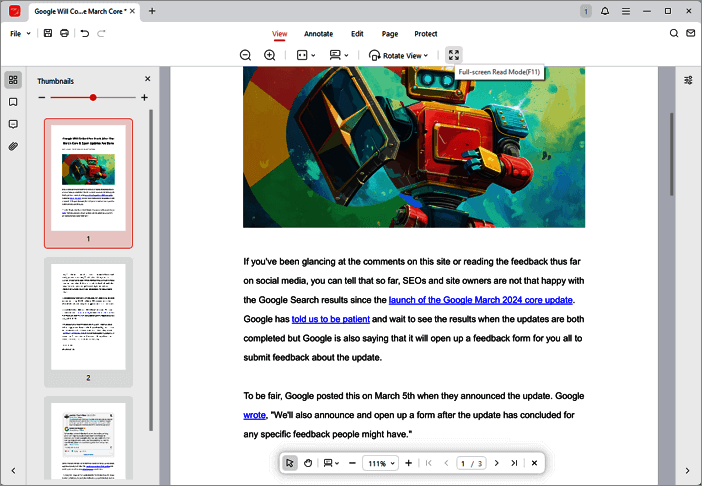Image resolution: width=702 pixels, height=486 pixels.
Task: Go to the next page using the arrow
Action: (496, 463)
